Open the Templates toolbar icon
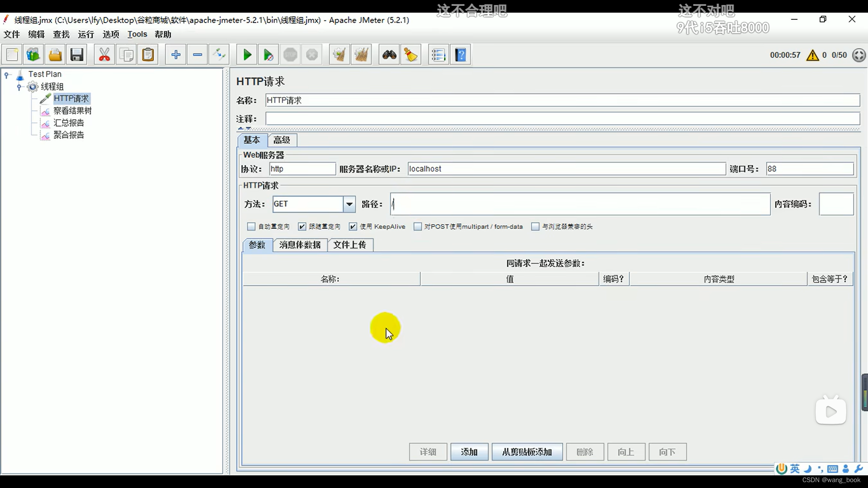Viewport: 868px width, 488px height. coord(33,55)
